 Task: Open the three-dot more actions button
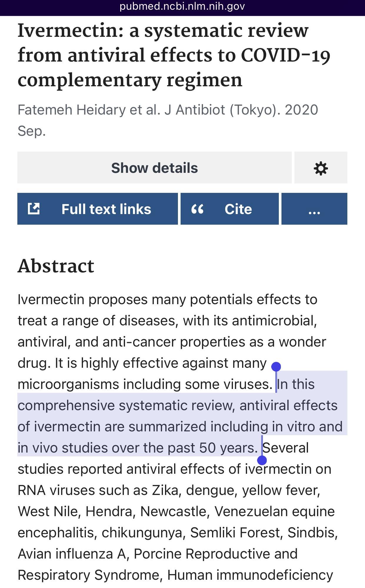pyautogui.click(x=314, y=209)
